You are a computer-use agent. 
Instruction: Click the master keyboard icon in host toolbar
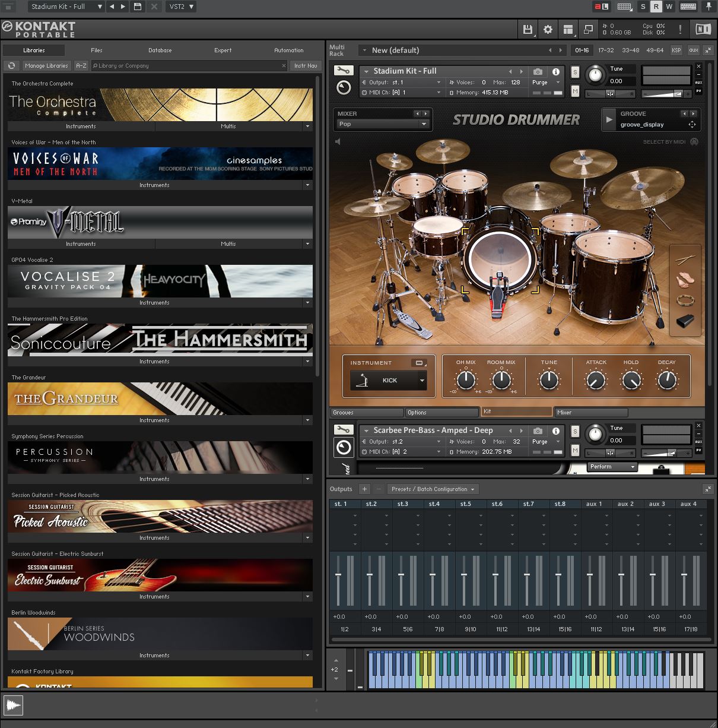(688, 7)
